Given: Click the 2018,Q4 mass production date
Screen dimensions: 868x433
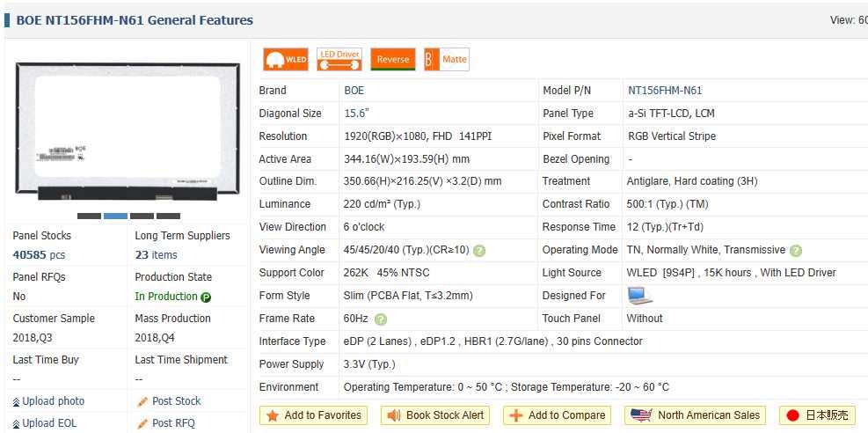Looking at the screenshot, I should (155, 338).
